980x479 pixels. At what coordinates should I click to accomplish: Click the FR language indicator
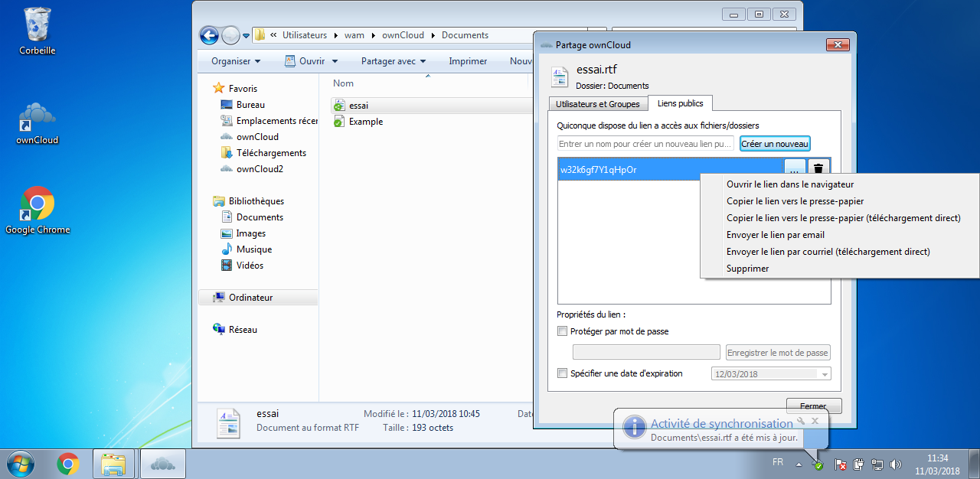(x=778, y=462)
